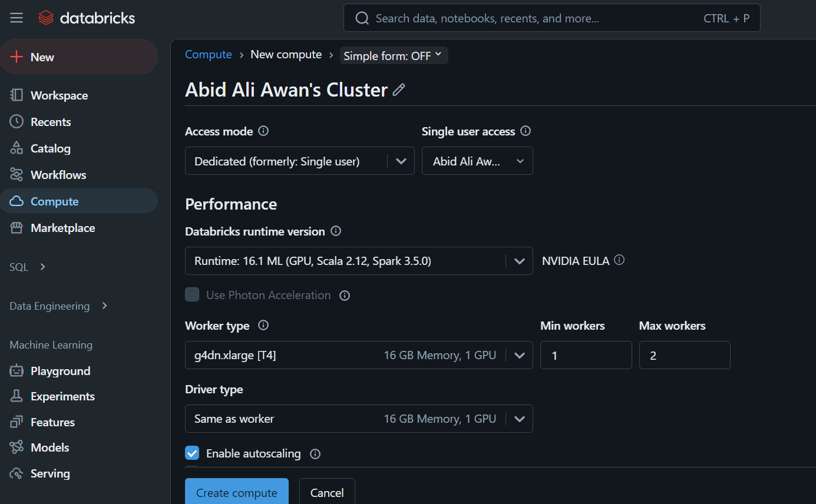Click the red plus icon beside New
The width and height of the screenshot is (816, 504).
(17, 57)
